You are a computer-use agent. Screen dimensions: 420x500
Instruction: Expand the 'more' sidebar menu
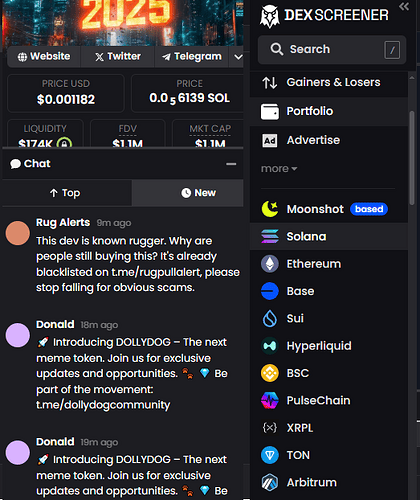(x=279, y=169)
